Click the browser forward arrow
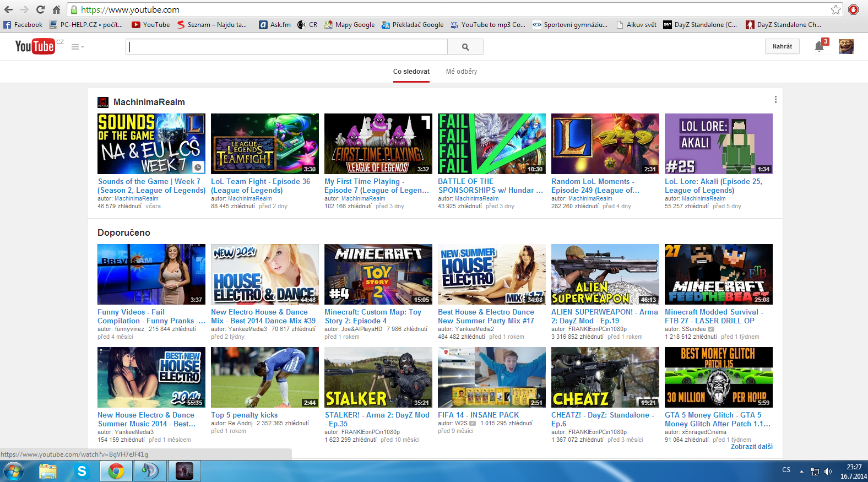 24,9
